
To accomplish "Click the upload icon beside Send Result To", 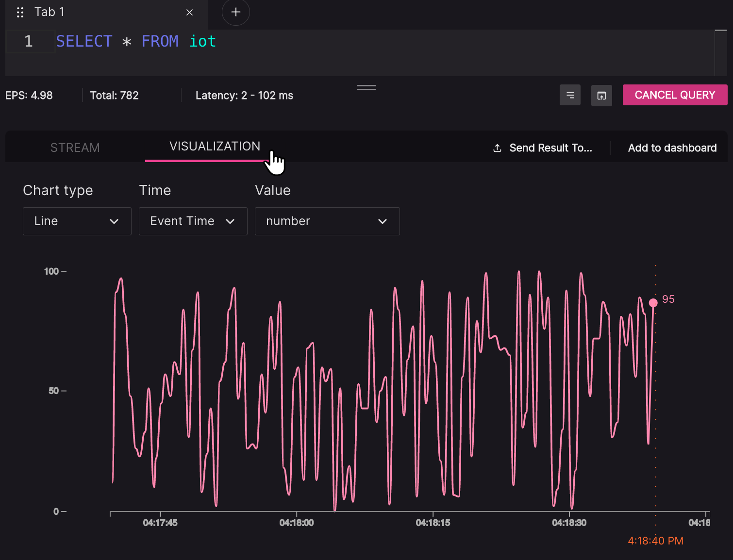I will (497, 148).
